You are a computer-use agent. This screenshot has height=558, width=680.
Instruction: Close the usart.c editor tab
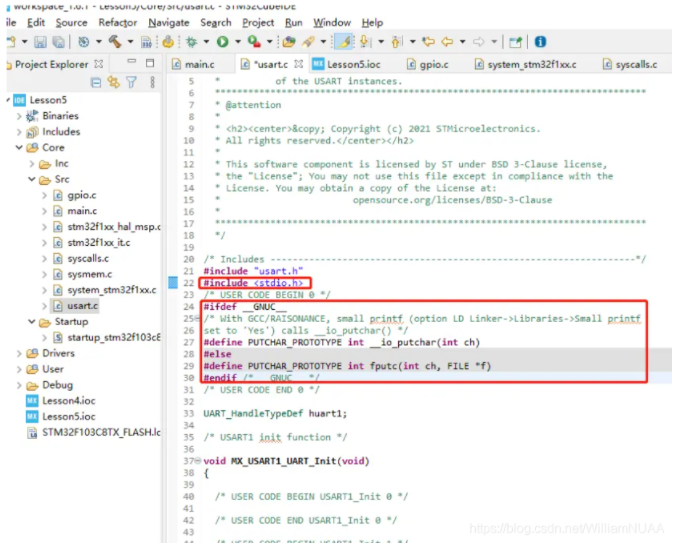[x=298, y=64]
